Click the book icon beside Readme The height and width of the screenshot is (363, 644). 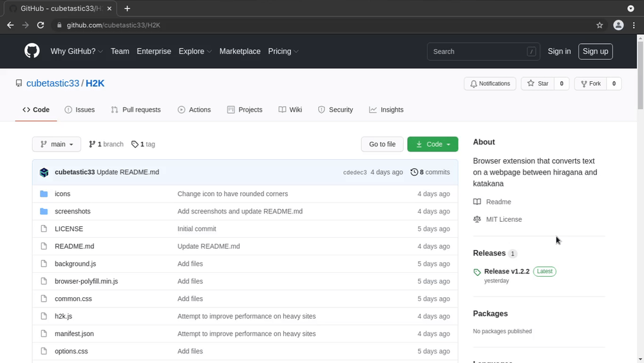coord(477,202)
